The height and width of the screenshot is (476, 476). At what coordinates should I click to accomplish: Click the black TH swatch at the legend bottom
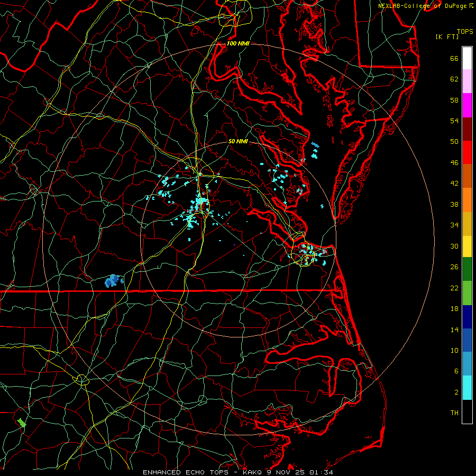467,411
